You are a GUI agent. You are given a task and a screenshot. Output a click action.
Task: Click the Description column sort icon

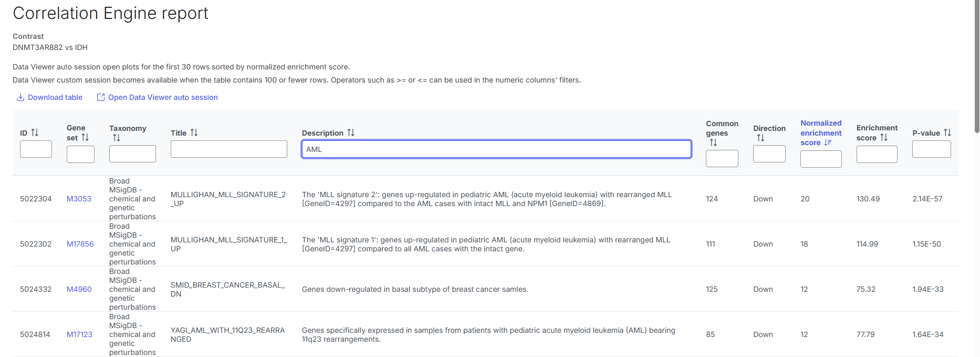click(351, 132)
